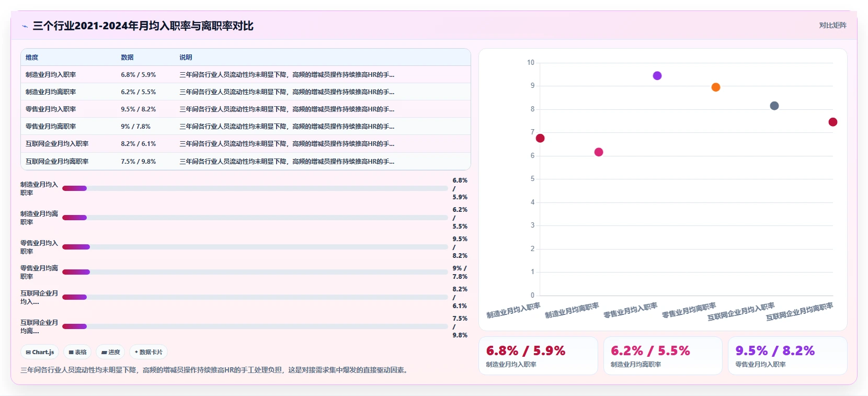Image resolution: width=868 pixels, height=396 pixels.
Task: Click the small icon before the page title
Action: click(x=25, y=26)
